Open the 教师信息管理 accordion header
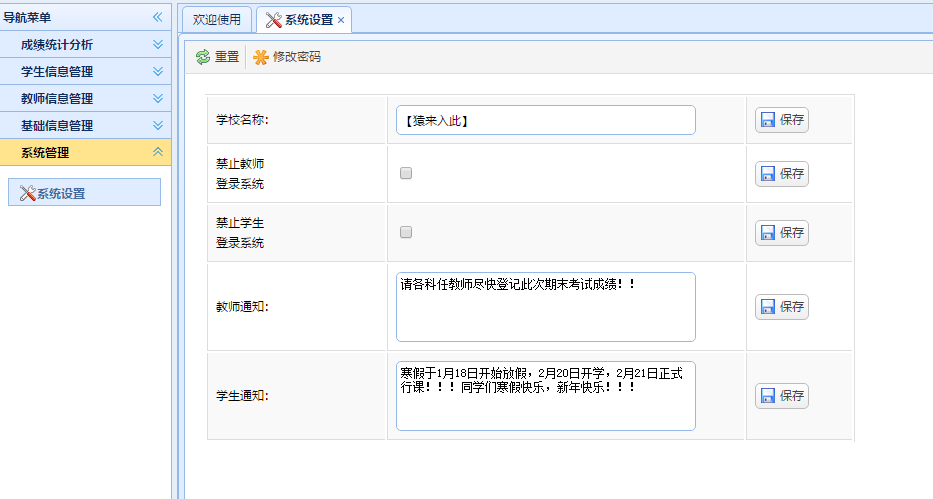The height and width of the screenshot is (499, 933). point(86,98)
